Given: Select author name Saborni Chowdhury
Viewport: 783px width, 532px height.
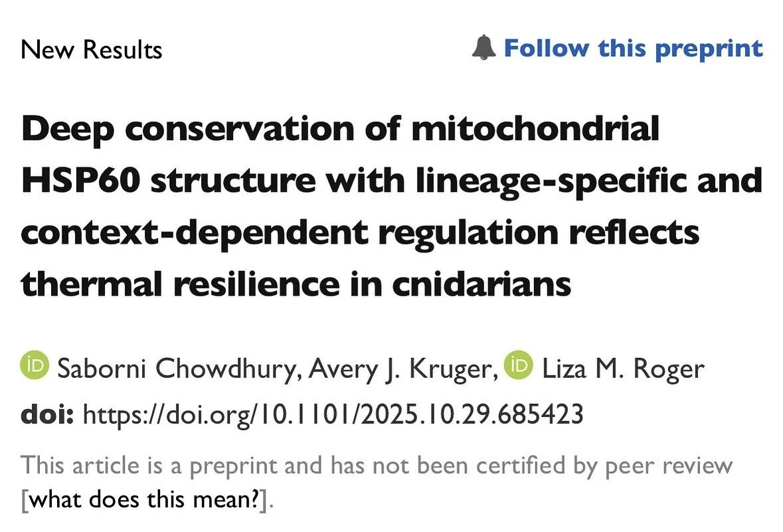Looking at the screenshot, I should click(x=179, y=369).
